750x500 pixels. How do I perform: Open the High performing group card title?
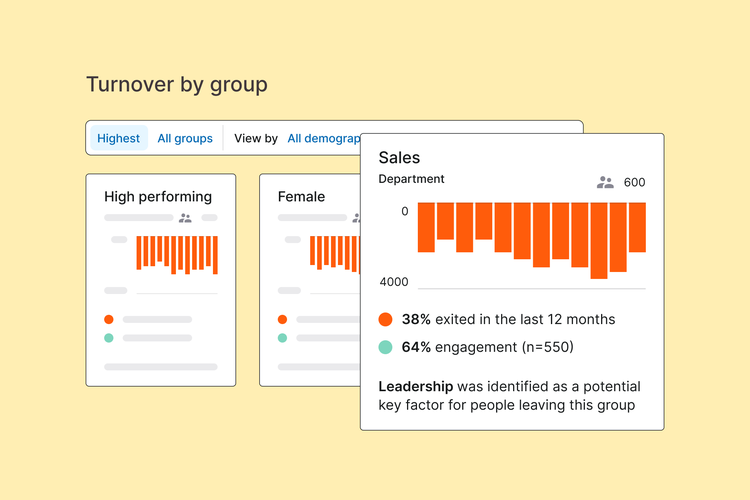click(x=158, y=197)
